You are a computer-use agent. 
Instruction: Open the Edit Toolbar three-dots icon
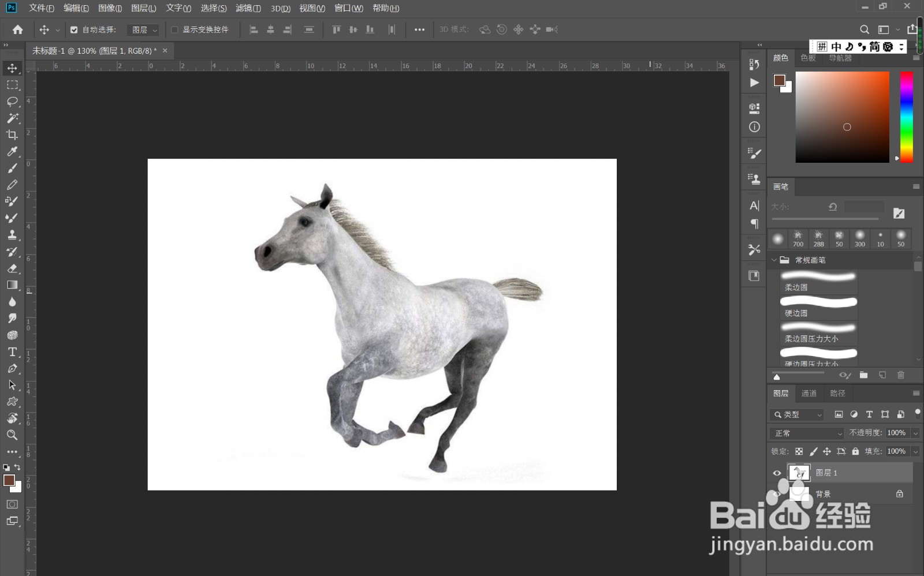tap(12, 452)
